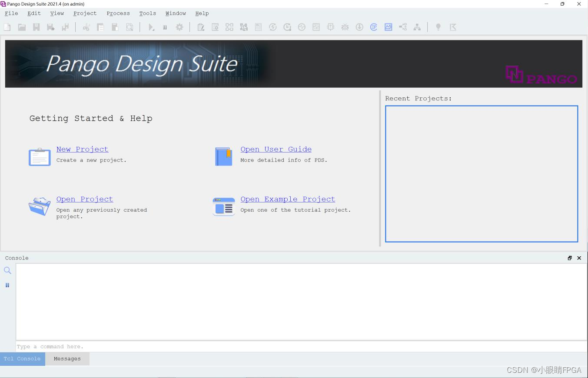Open the bug-shaped Debugger toolbar icon
Screen dimensions: 588x378
tap(345, 27)
